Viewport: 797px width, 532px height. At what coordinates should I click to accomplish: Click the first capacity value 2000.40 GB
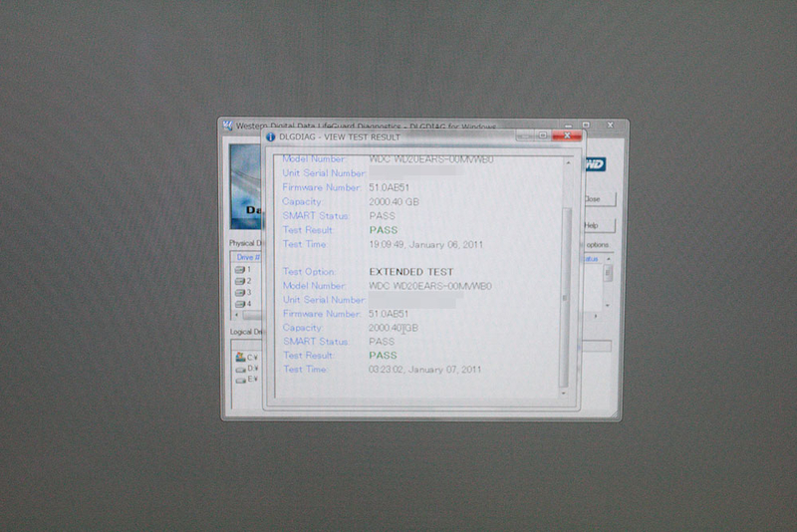pos(394,201)
